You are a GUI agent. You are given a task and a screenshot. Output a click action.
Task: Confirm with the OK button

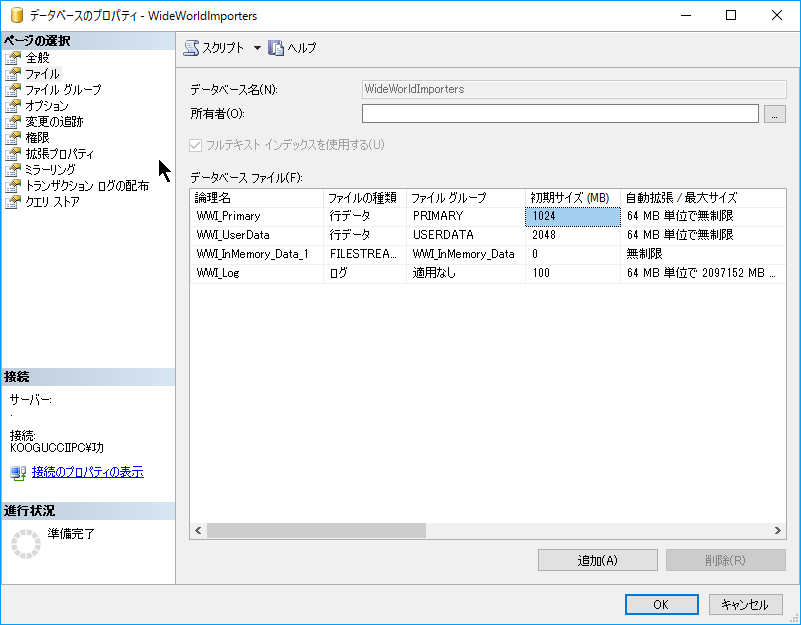click(662, 605)
